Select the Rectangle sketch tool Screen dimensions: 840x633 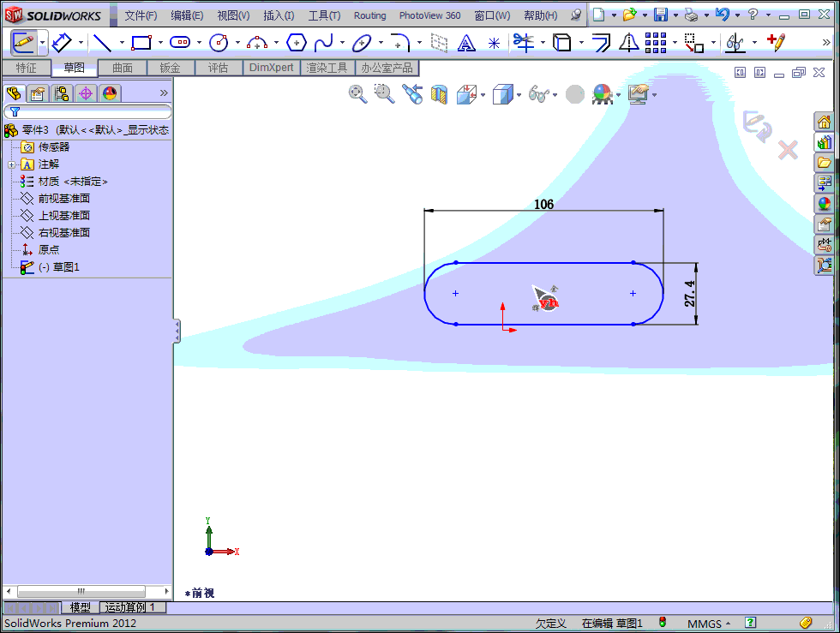pos(141,42)
